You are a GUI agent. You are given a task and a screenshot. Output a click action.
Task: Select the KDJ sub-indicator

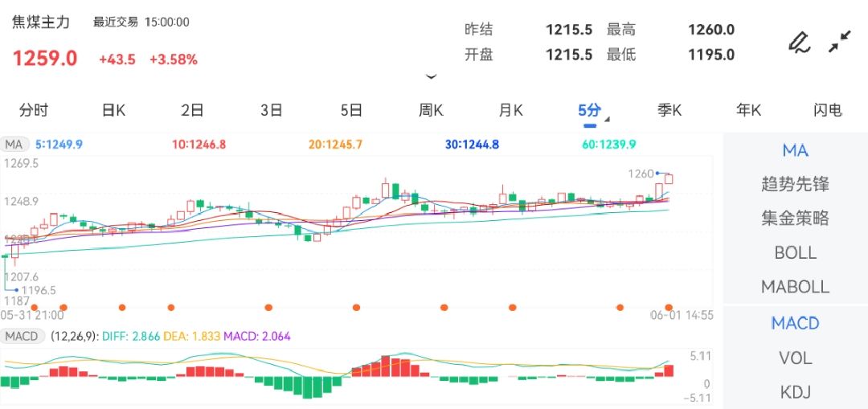795,392
